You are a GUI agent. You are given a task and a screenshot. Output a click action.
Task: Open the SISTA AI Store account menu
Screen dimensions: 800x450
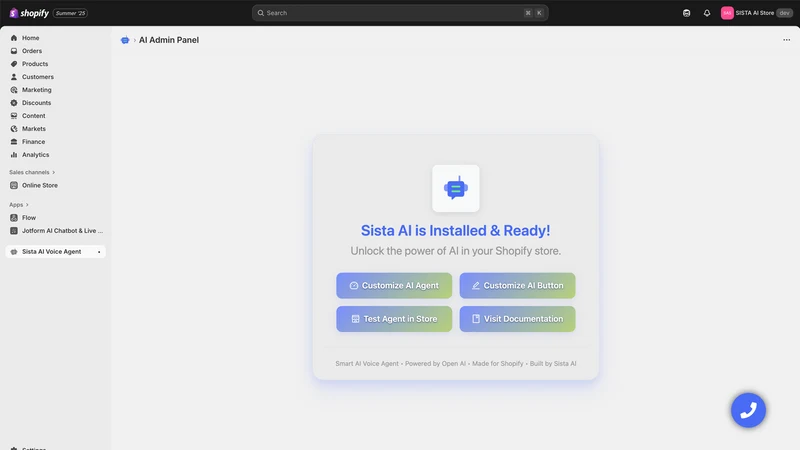click(x=757, y=13)
